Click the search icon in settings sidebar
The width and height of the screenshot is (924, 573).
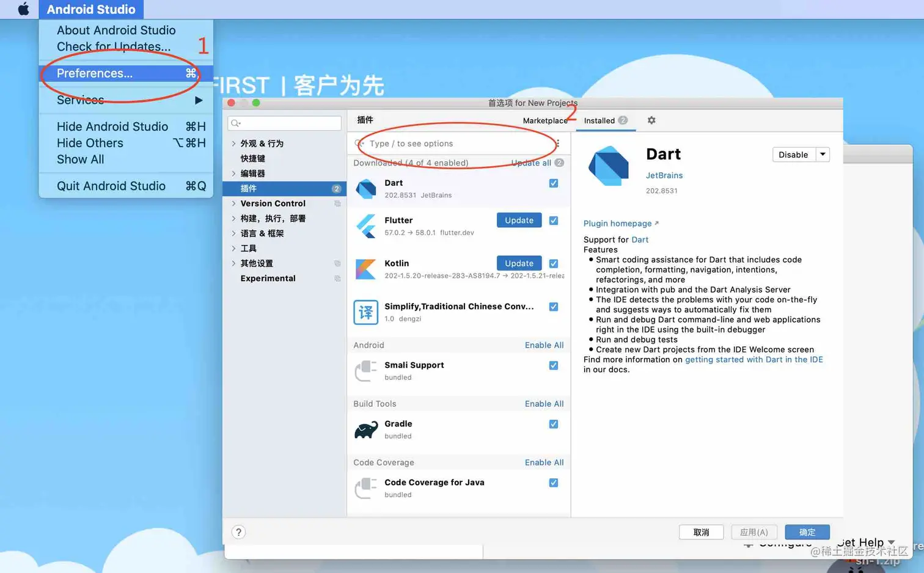(235, 123)
